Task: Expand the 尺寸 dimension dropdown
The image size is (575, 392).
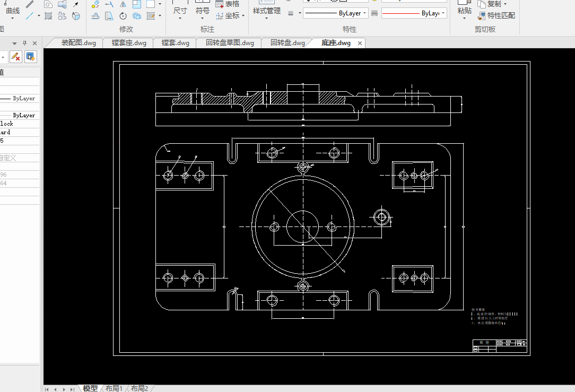Action: [180, 19]
